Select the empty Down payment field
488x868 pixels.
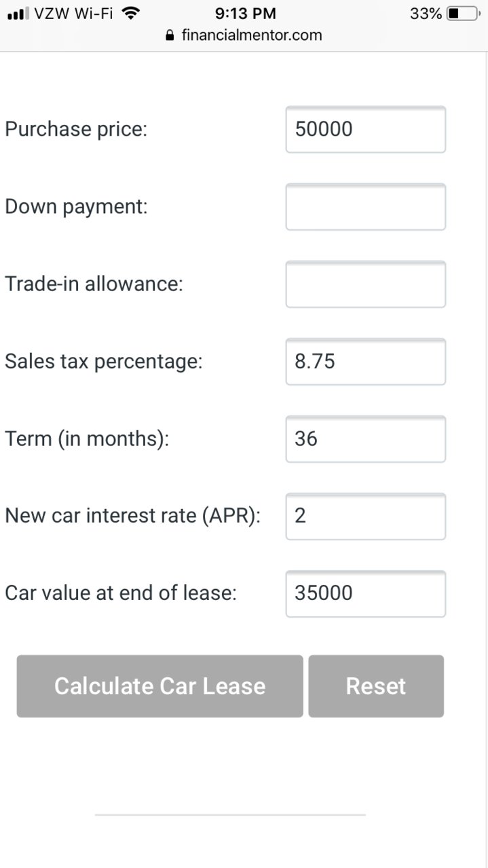coord(366,206)
